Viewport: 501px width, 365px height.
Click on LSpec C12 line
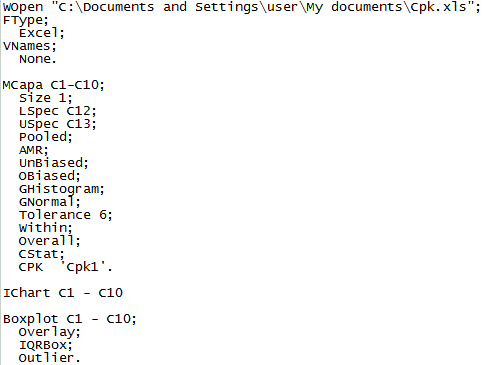58,111
